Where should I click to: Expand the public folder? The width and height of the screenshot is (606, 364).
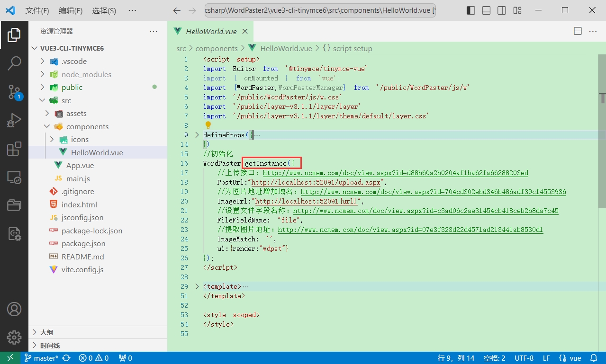pyautogui.click(x=72, y=88)
